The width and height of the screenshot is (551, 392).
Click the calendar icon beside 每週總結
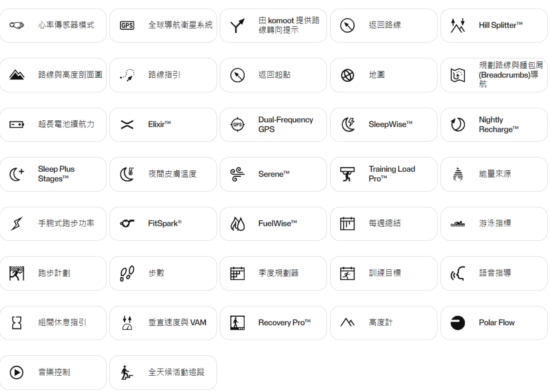click(x=347, y=224)
